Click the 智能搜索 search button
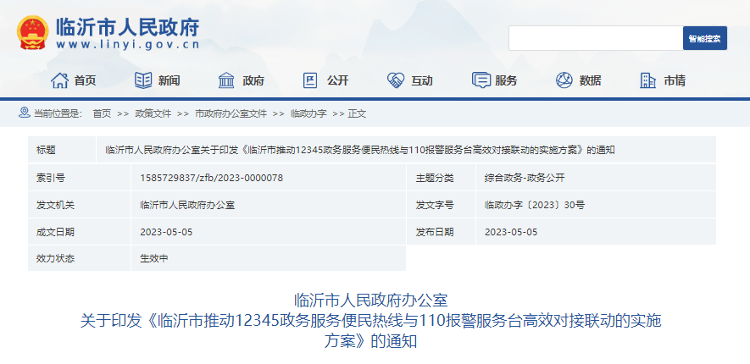This screenshot has width=750, height=364. point(705,38)
